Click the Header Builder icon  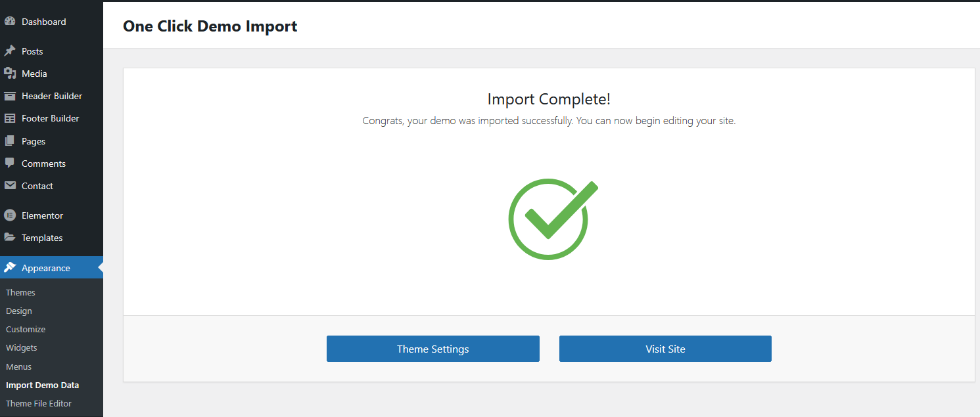[10, 96]
